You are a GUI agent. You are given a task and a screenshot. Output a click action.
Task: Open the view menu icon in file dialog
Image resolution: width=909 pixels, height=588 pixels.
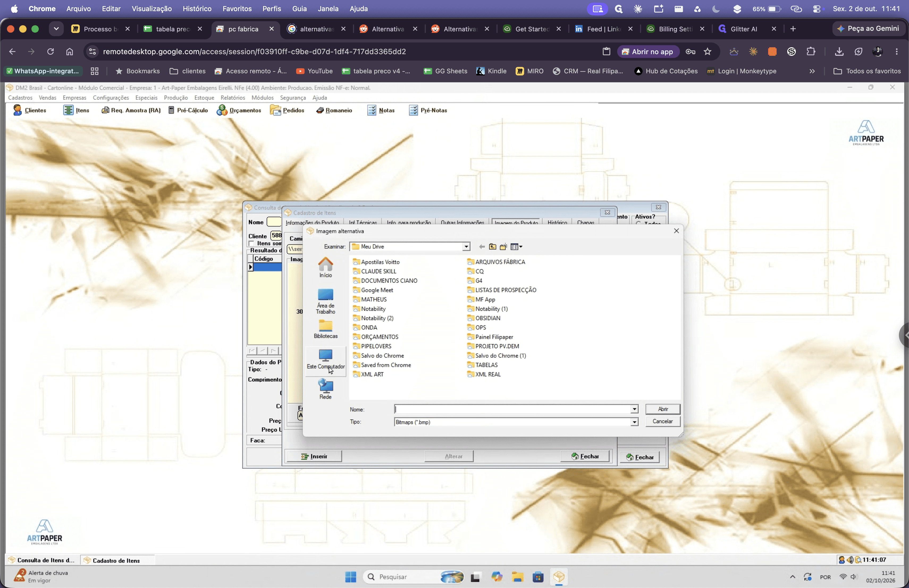pos(516,246)
